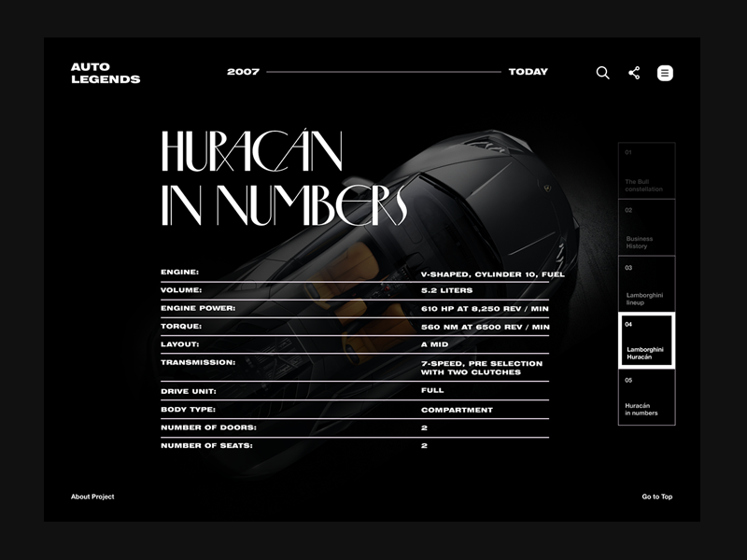
Task: Click the FULL drive unit value
Action: click(432, 390)
